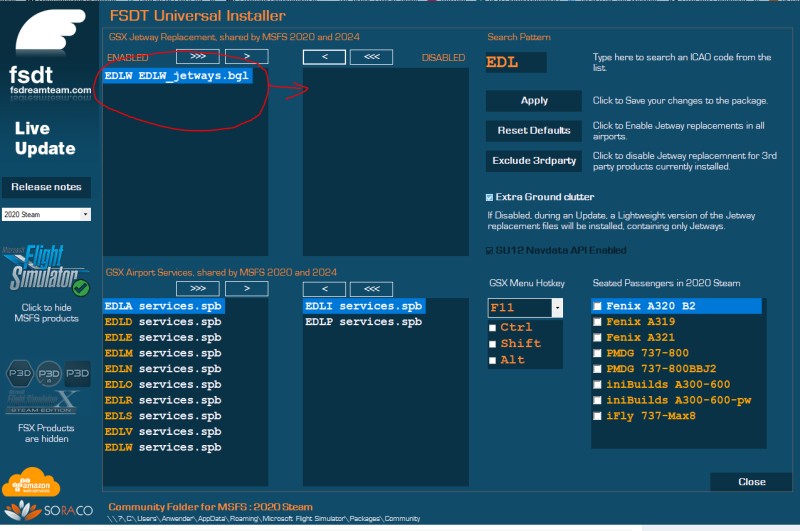The width and height of the screenshot is (800, 531).
Task: Toggle the Extra Ground clutter checkbox
Action: (490, 197)
